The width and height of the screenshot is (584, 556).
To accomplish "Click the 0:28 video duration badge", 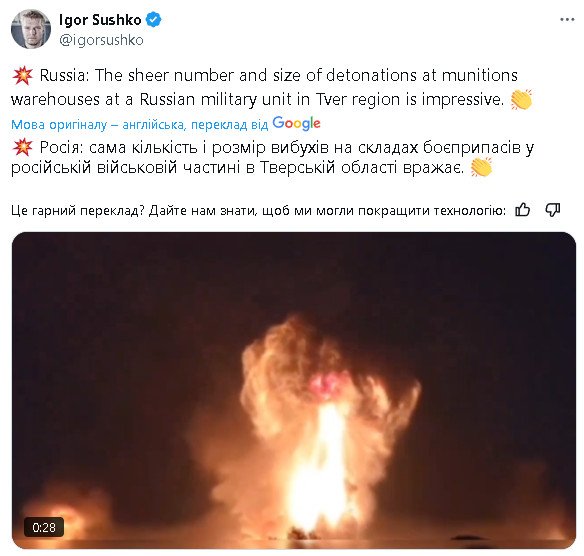I will point(44,527).
